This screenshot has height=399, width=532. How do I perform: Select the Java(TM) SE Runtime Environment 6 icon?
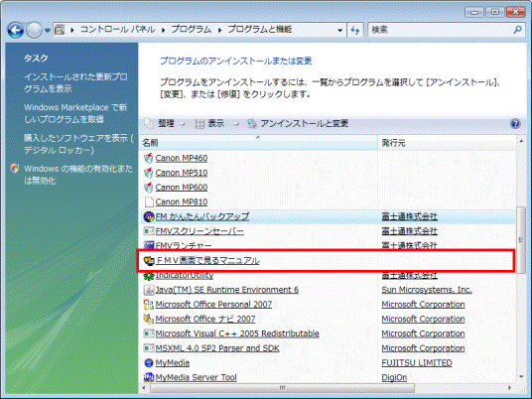[x=149, y=290]
